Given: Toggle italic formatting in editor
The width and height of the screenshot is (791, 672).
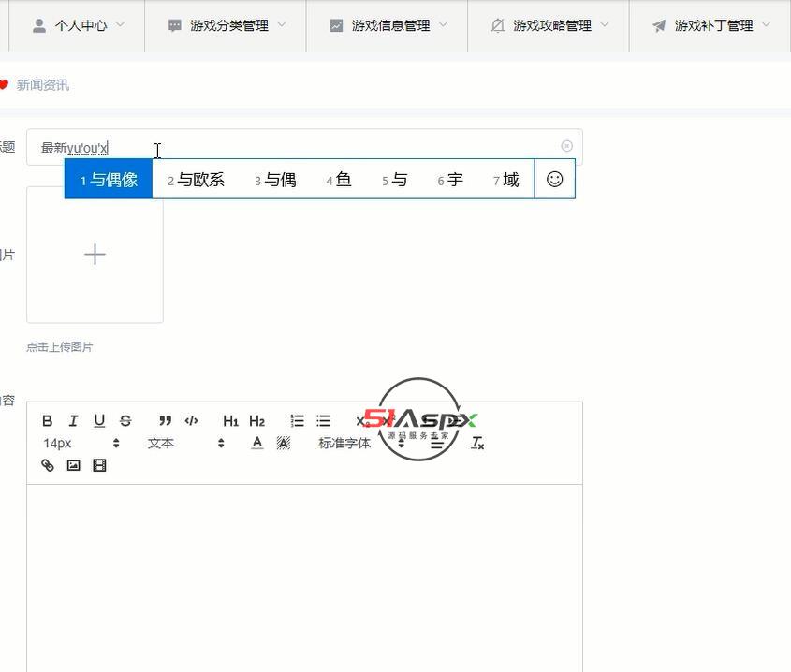Looking at the screenshot, I should [x=74, y=421].
